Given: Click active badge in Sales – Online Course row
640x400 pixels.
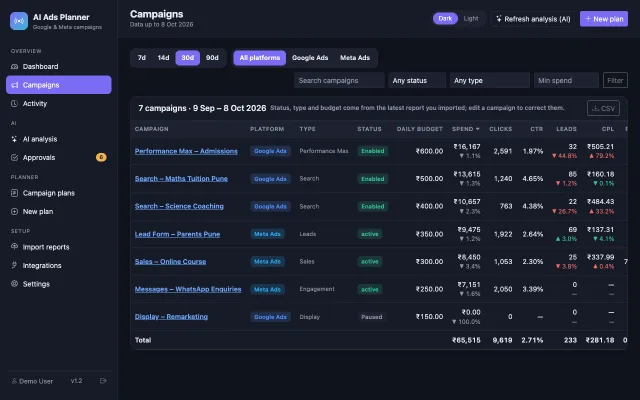Looking at the screenshot, I should click(370, 262).
